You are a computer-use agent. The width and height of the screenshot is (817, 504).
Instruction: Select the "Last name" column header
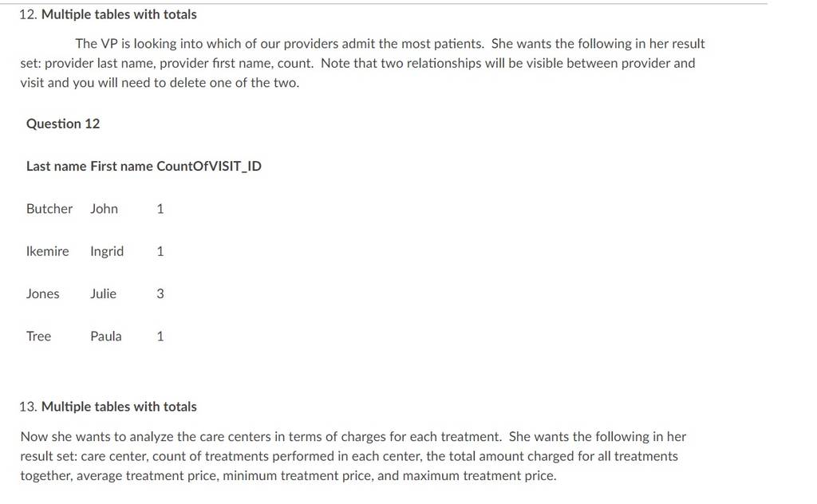pyautogui.click(x=57, y=167)
